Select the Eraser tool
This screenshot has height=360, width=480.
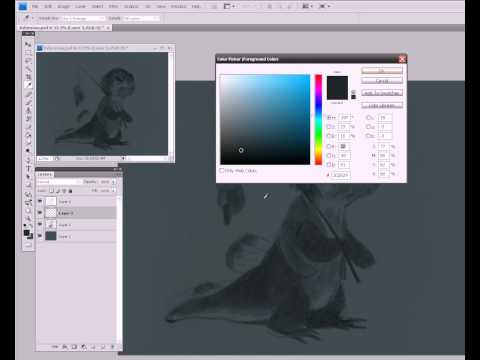(x=28, y=127)
